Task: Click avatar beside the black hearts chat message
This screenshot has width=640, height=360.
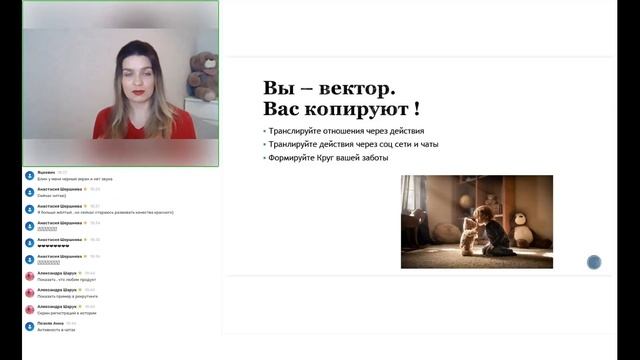Action: click(x=30, y=243)
